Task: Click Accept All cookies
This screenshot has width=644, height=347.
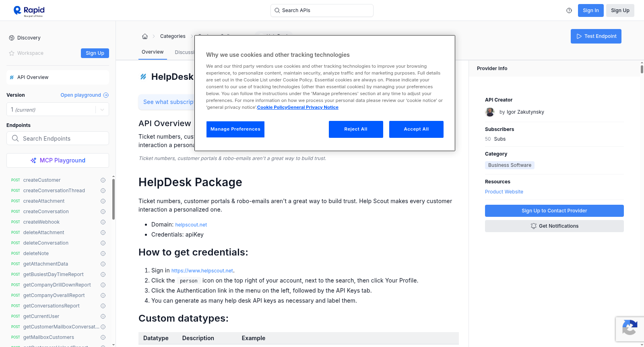Action: point(416,129)
